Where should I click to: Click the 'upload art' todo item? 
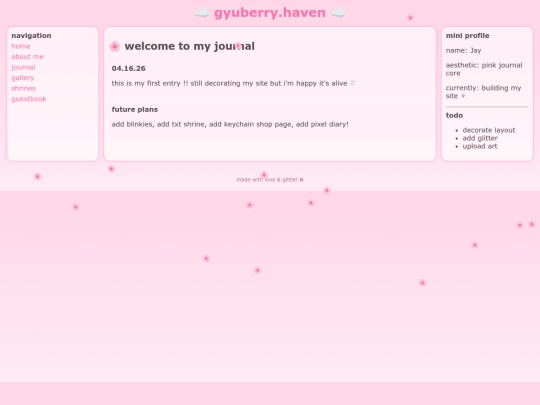[480, 146]
